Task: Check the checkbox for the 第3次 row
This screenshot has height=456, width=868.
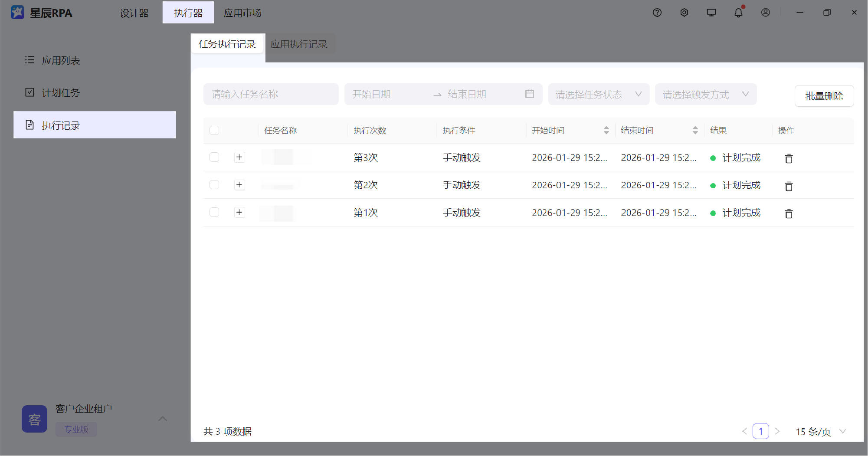Action: [x=214, y=157]
